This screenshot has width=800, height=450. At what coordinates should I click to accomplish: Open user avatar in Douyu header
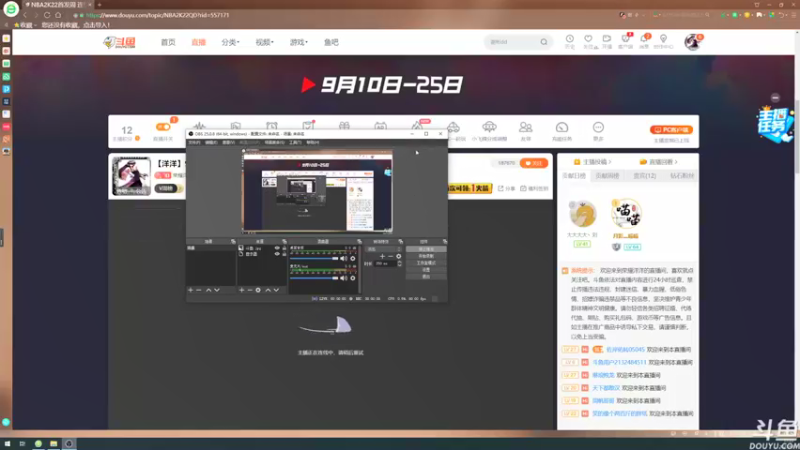pyautogui.click(x=692, y=42)
